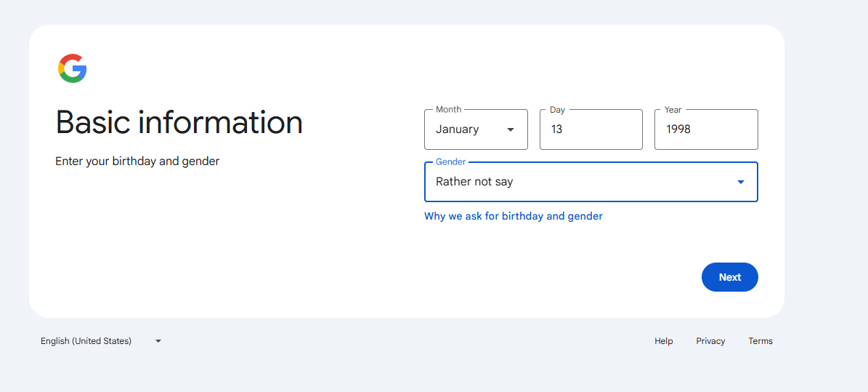This screenshot has width=868, height=392.
Task: Open the English (United States) language selector
Action: [x=101, y=341]
